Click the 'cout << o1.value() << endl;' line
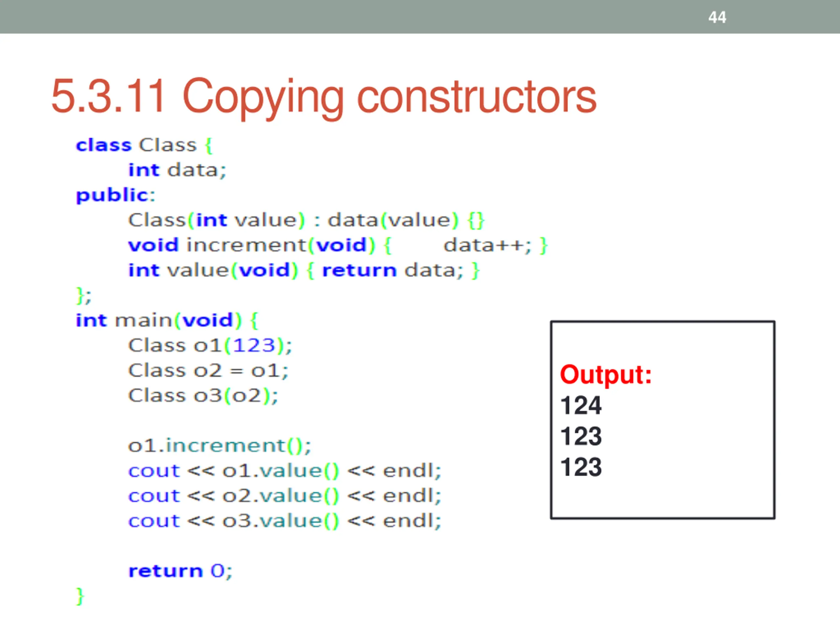The height and width of the screenshot is (630, 840). click(285, 471)
